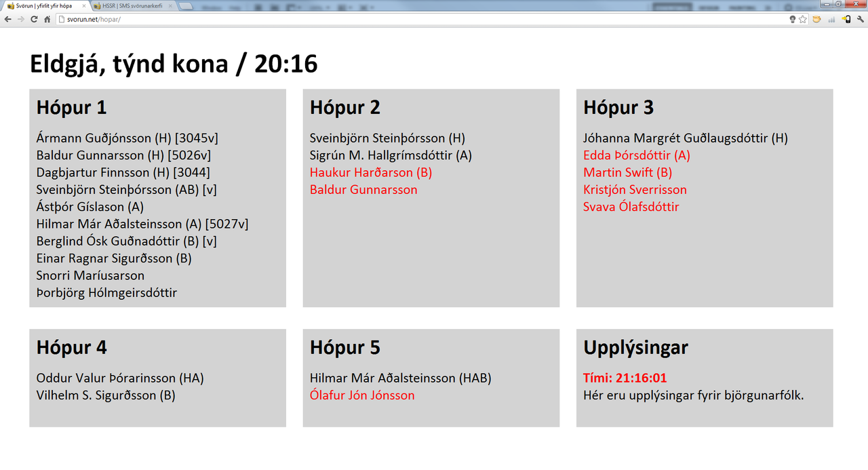Reload the svorun.net page
This screenshot has height=470, width=868.
[x=34, y=19]
